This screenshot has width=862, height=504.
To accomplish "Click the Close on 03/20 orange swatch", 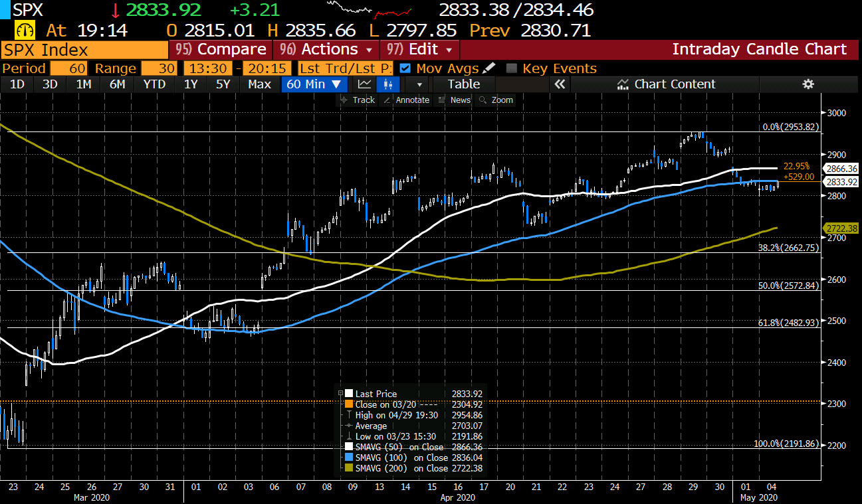I will (349, 404).
